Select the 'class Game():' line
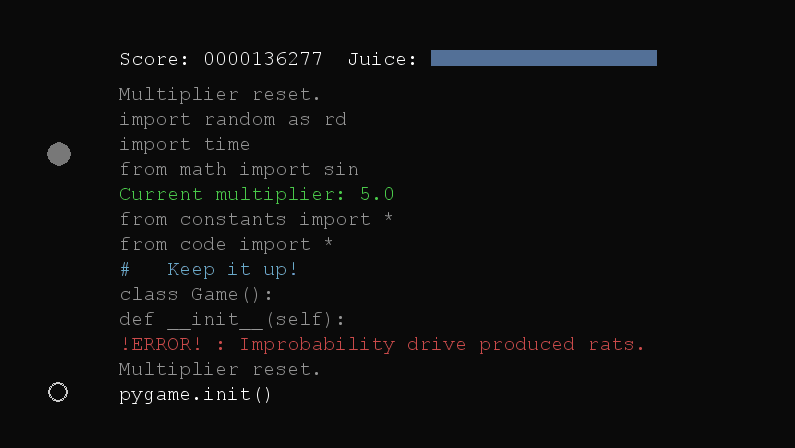The image size is (795, 448). [197, 294]
